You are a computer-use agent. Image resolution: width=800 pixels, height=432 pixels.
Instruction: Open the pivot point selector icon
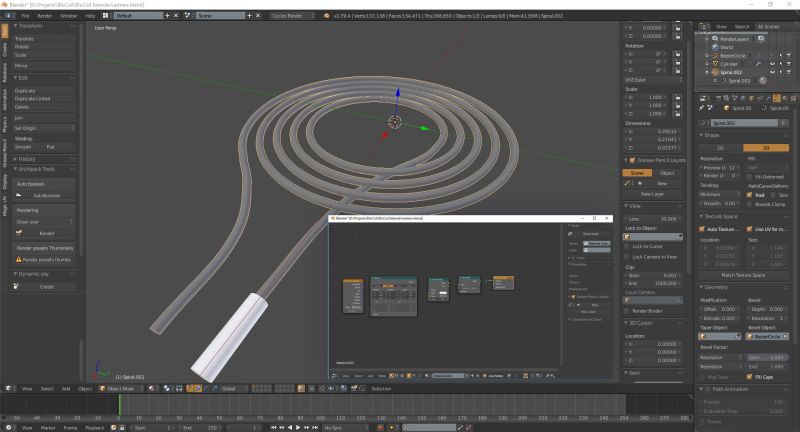(167, 389)
